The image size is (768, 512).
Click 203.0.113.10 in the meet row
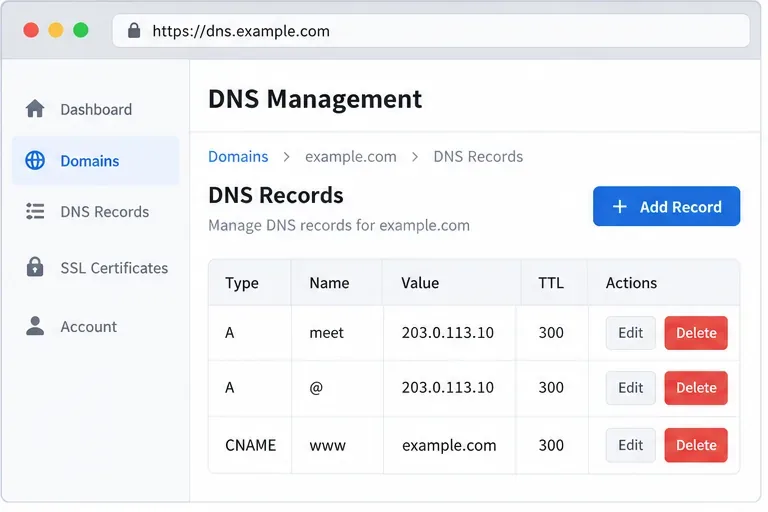(448, 333)
